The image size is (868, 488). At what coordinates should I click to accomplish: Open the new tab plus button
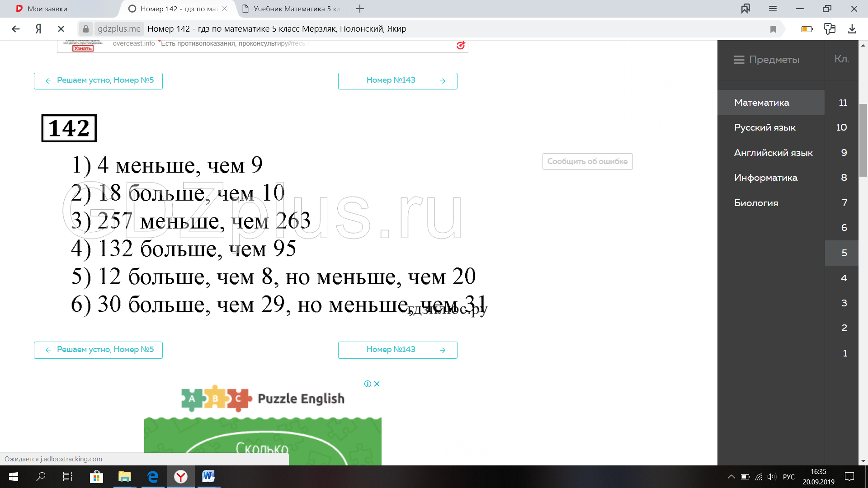pos(360,9)
